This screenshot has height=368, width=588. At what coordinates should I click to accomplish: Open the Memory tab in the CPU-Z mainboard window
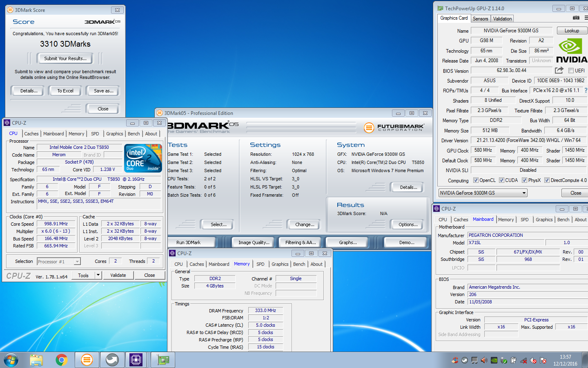click(x=506, y=220)
